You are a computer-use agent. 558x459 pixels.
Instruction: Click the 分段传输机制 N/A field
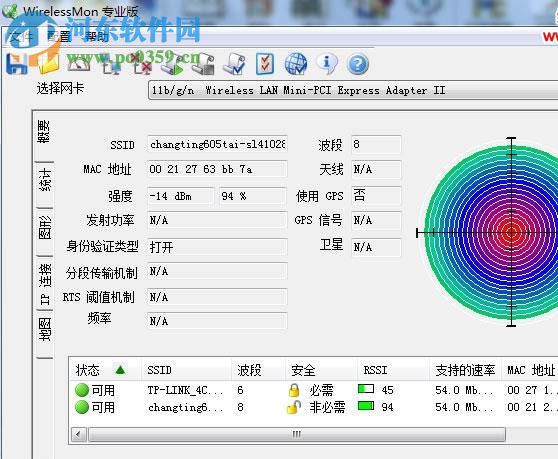[217, 271]
